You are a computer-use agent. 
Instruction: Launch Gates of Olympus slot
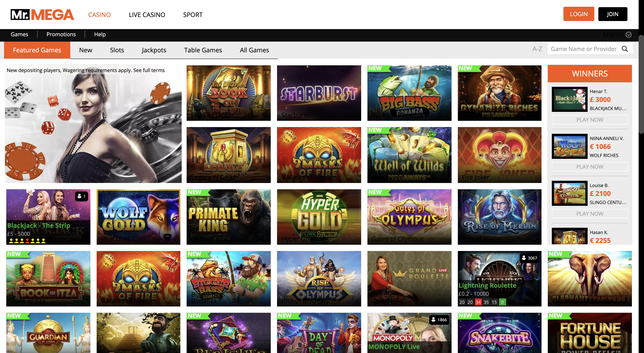point(409,217)
